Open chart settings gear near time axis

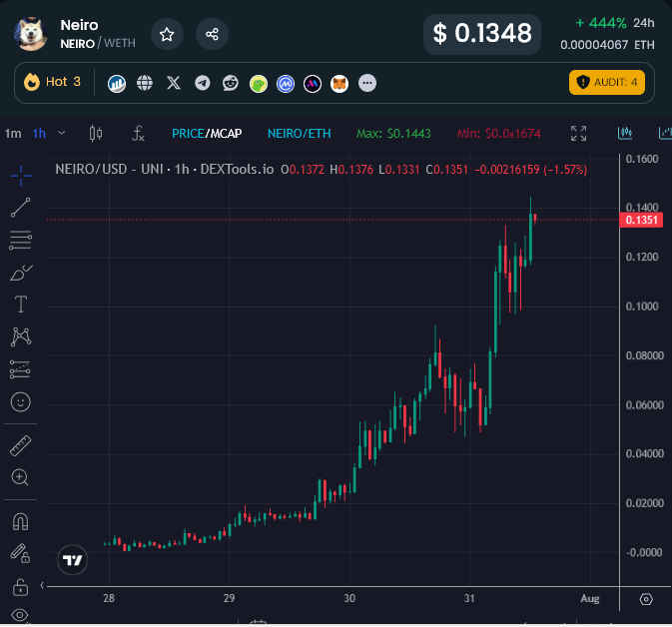(646, 599)
